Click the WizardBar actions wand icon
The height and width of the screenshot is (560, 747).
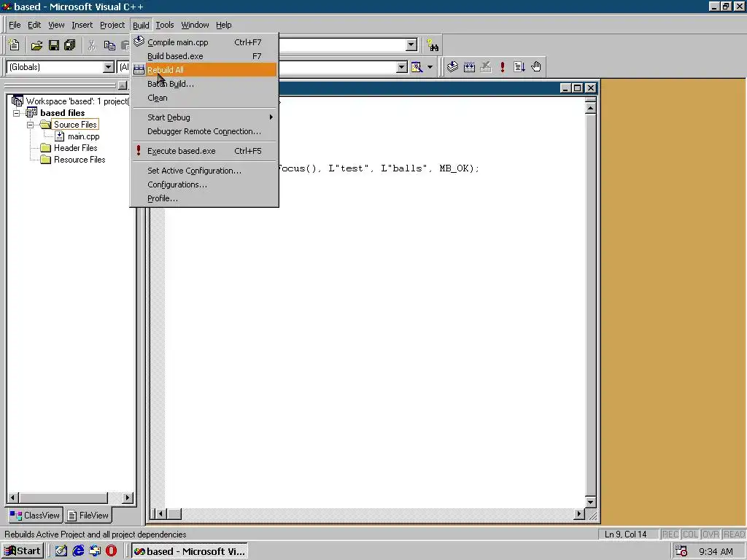417,67
